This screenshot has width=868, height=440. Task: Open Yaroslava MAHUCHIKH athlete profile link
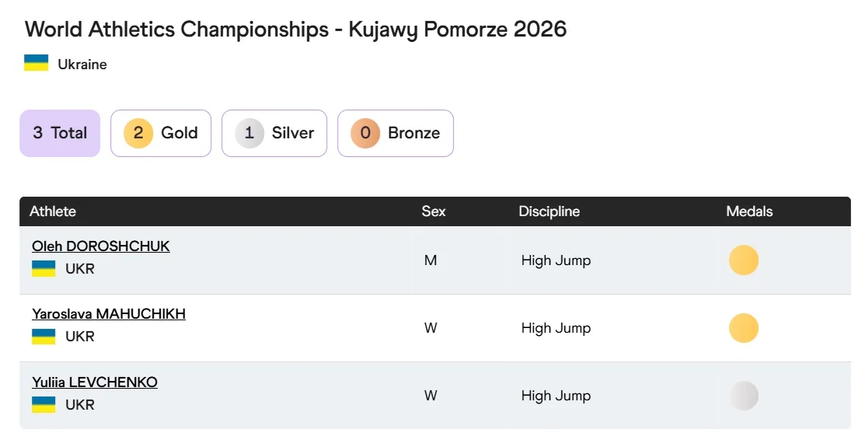(x=108, y=314)
